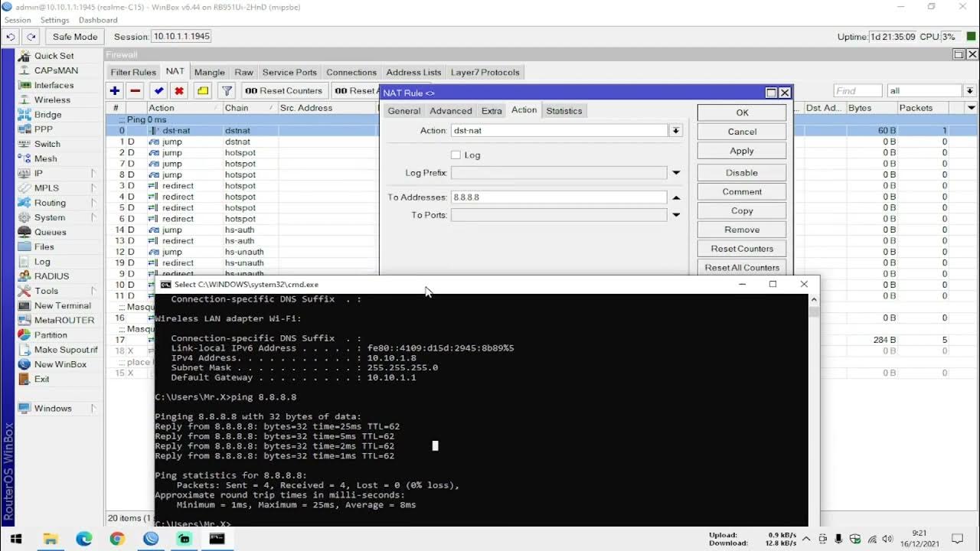Open Log in the sidebar
This screenshot has height=551, width=980.
[42, 262]
